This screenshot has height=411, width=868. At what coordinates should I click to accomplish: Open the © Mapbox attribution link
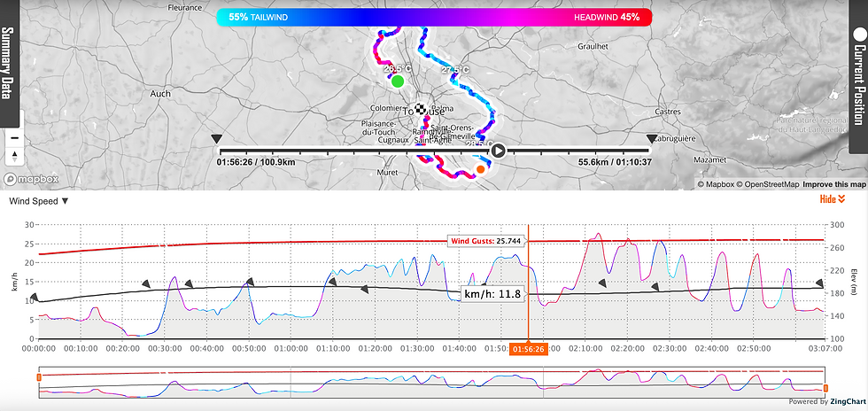(x=714, y=184)
